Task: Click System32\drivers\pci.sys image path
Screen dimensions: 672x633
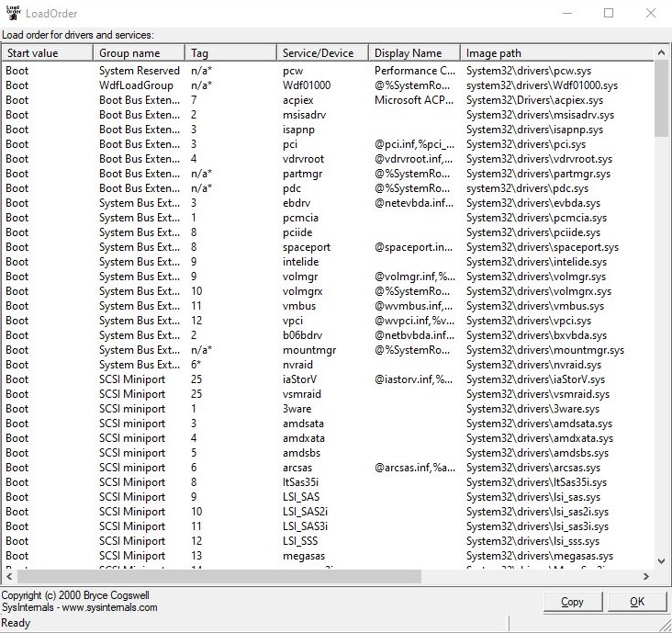Action: tap(526, 144)
